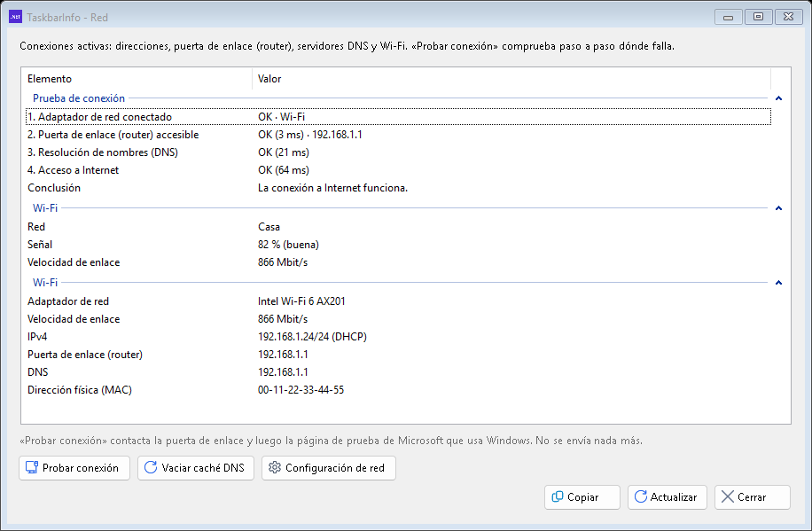
Task: Select the row '3. Resolución de nombres (DNS)'
Action: (x=398, y=152)
